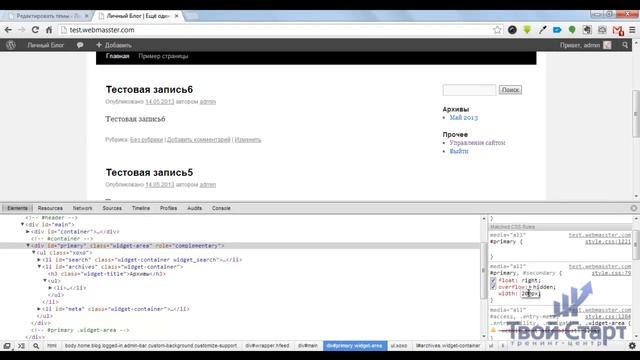
Task: Click 'Добавить' in the WordPress admin bar
Action: (x=113, y=45)
